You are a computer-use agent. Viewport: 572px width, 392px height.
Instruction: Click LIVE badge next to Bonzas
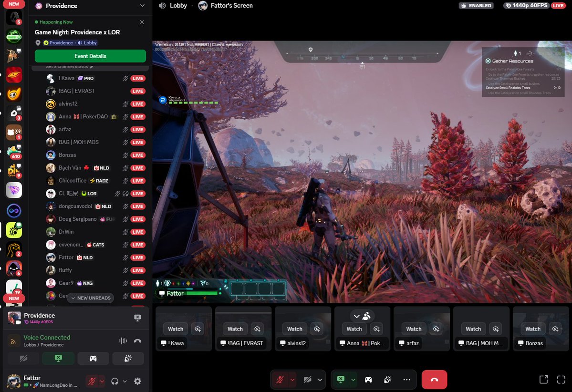[138, 155]
